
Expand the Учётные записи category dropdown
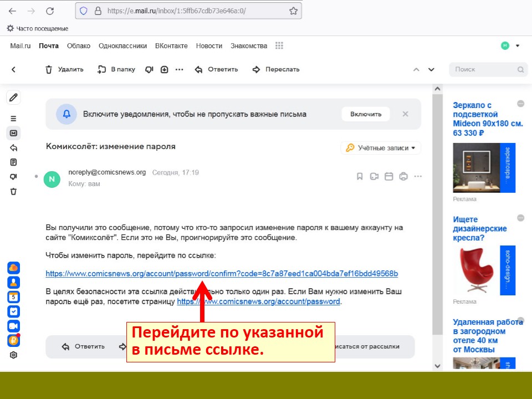[381, 148]
